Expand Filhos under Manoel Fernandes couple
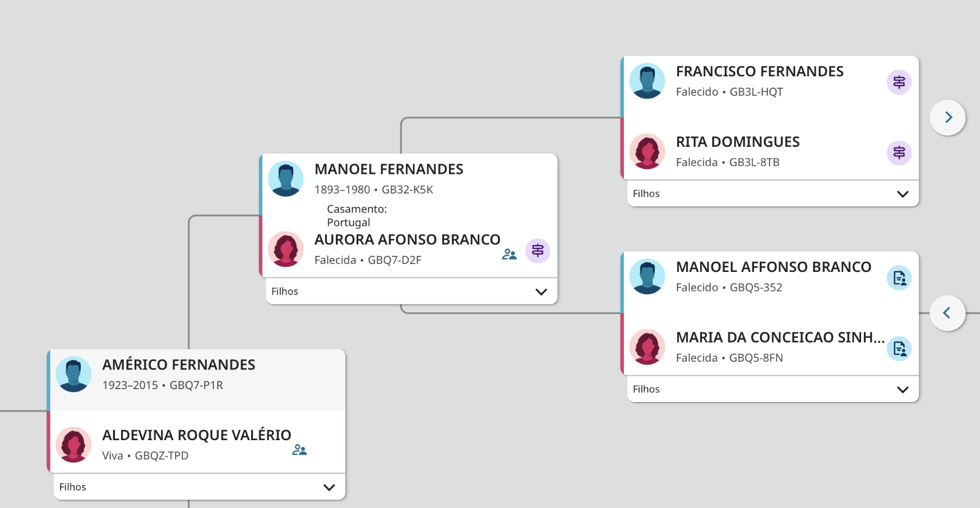This screenshot has height=508, width=980. [x=540, y=292]
